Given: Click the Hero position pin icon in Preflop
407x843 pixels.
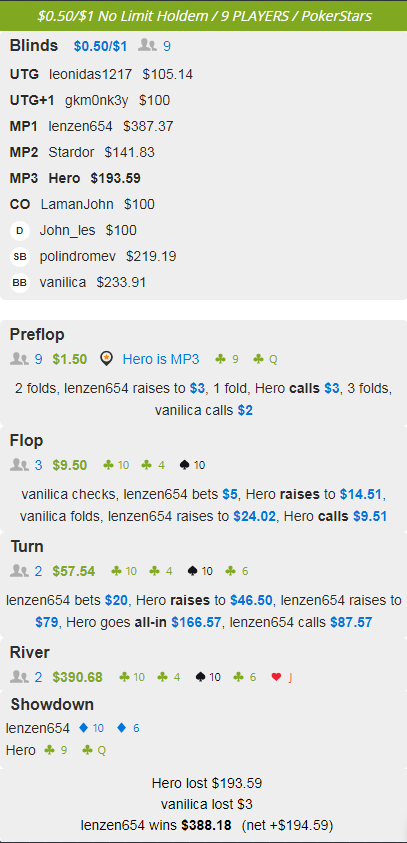Looking at the screenshot, I should coord(106,359).
